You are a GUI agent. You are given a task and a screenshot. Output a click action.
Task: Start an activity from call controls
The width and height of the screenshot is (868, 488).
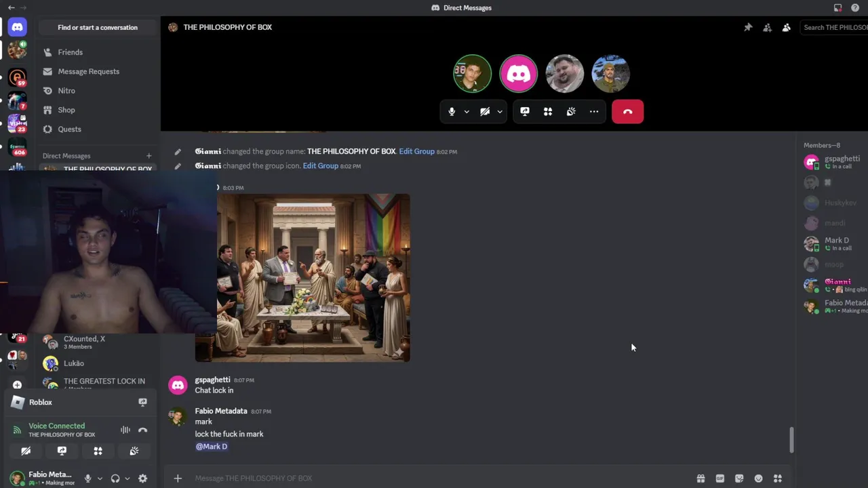(x=548, y=112)
